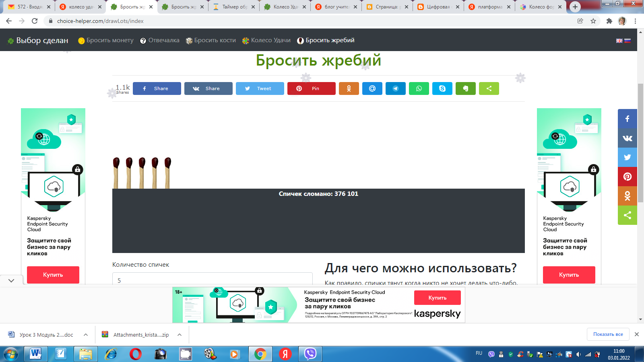Open 'Бросить кости' menu item
Viewport: 644px width, 362px height.
click(211, 40)
